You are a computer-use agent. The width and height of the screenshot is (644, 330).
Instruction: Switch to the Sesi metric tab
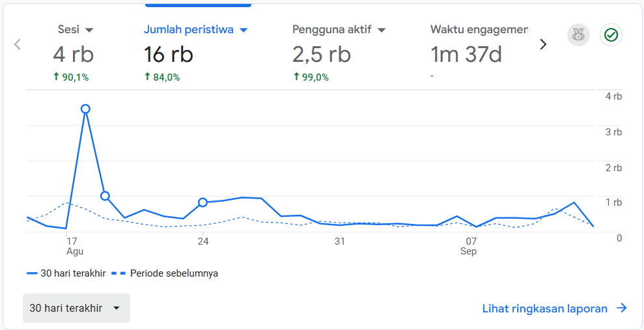69,30
